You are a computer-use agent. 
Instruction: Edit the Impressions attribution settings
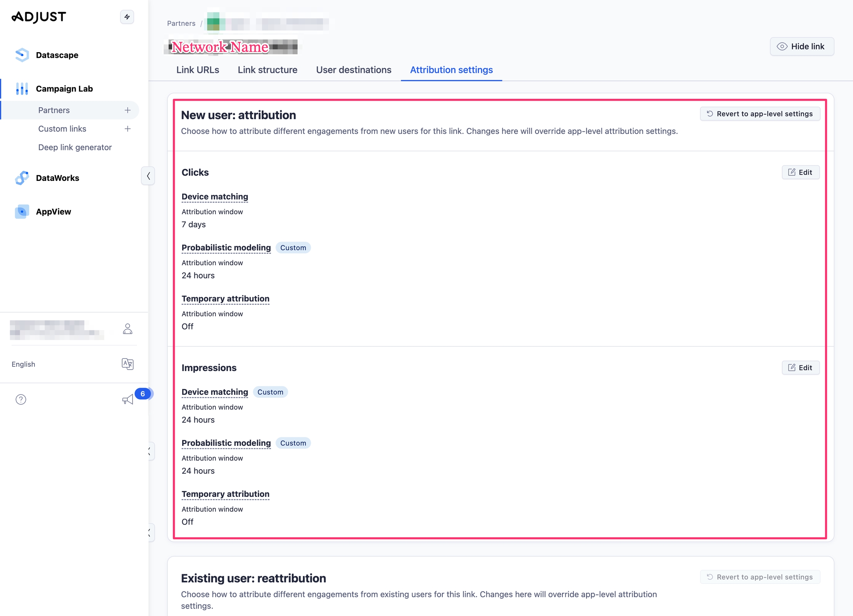[x=800, y=368]
